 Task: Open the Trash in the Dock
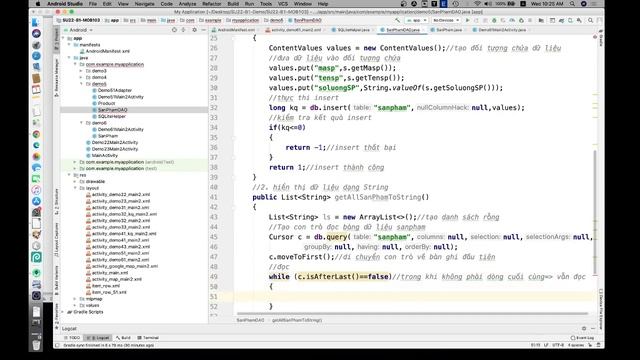(x=36, y=344)
